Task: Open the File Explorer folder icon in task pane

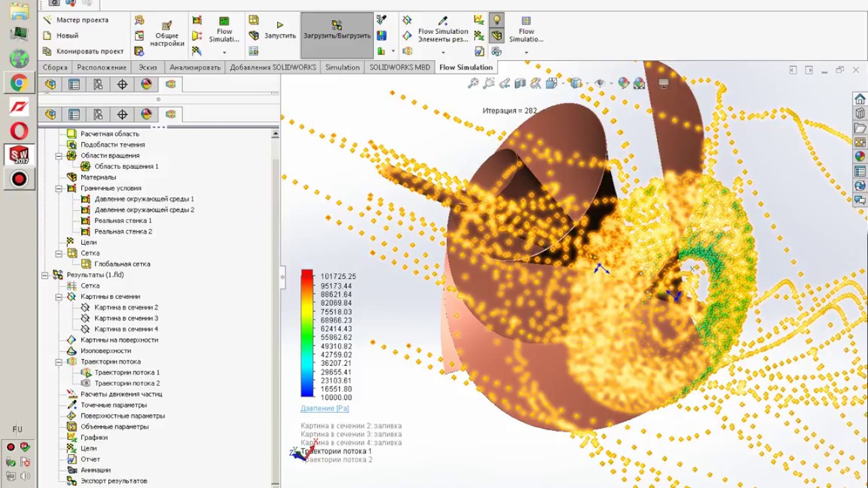Action: (x=860, y=128)
